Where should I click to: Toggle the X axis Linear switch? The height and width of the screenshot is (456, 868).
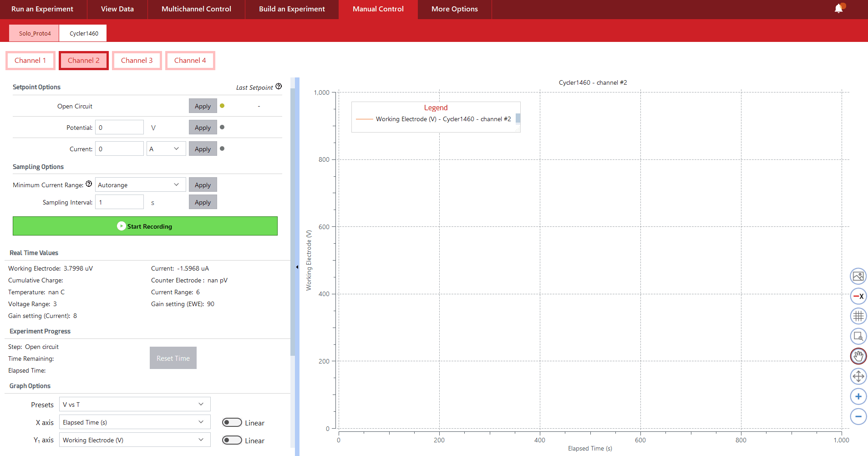232,423
